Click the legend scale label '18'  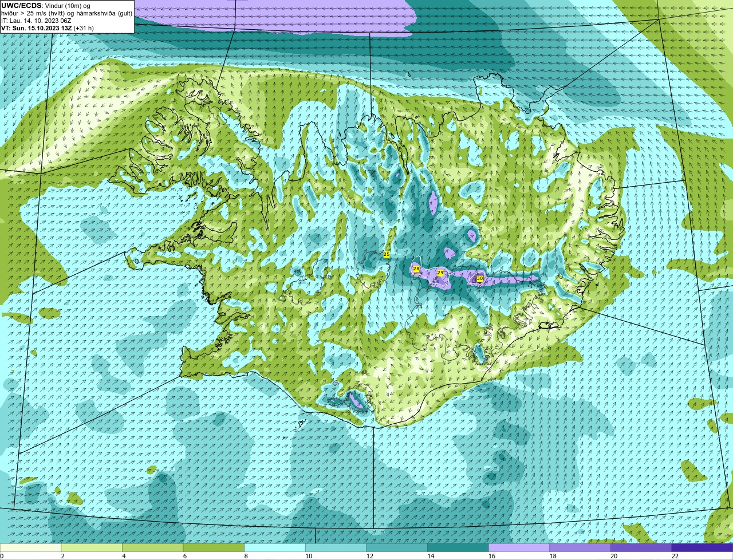pyautogui.click(x=553, y=555)
